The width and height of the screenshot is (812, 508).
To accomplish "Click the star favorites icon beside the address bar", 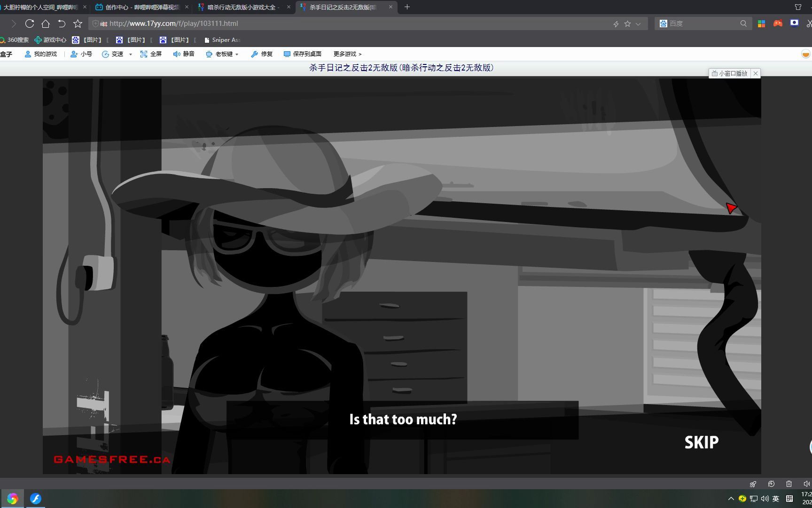I will point(78,24).
